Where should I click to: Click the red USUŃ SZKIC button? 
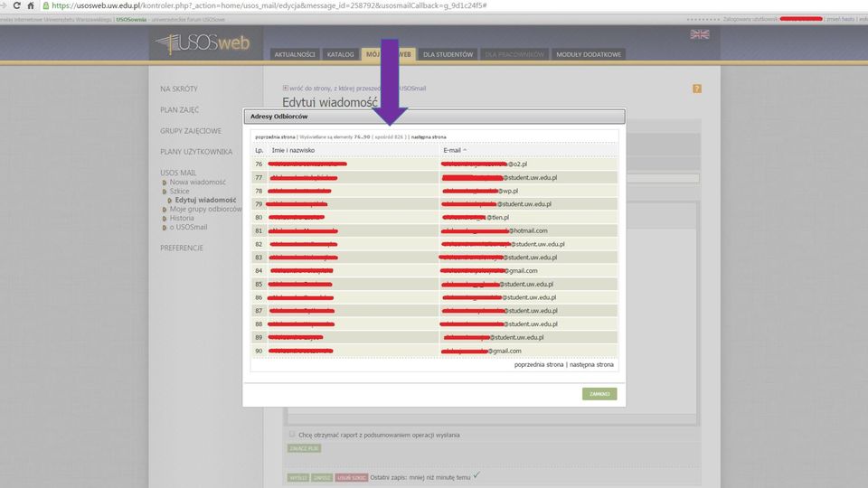click(352, 477)
